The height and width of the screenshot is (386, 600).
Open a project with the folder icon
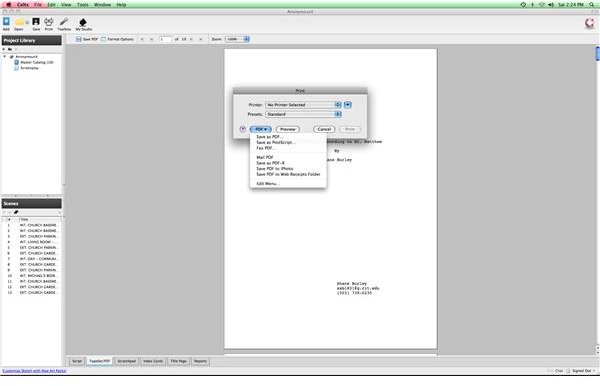[20, 23]
